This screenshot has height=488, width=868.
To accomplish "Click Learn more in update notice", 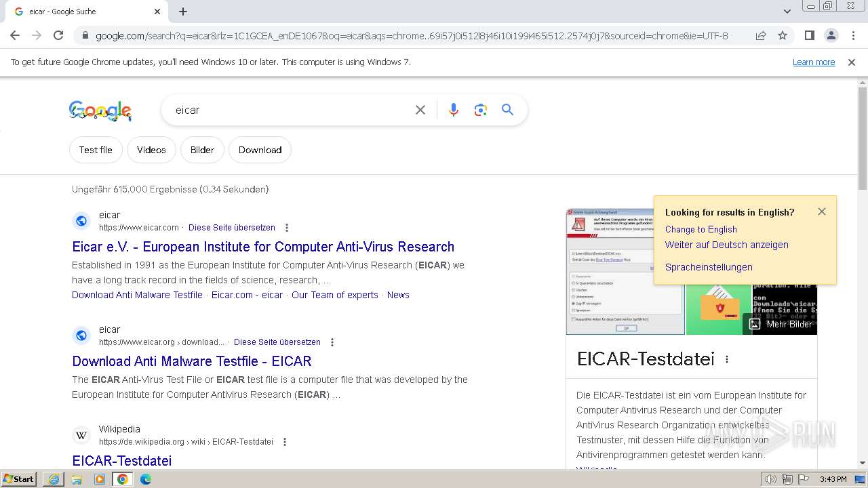I will (814, 62).
